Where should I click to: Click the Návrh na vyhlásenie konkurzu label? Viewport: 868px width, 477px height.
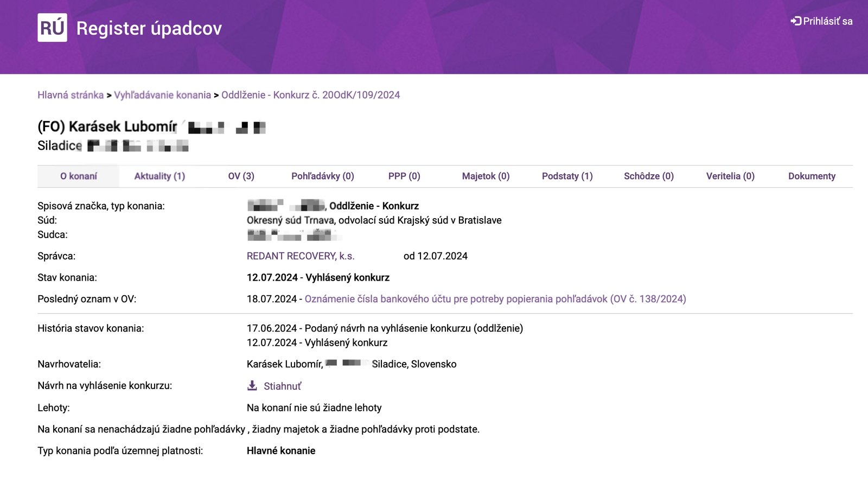(x=105, y=386)
